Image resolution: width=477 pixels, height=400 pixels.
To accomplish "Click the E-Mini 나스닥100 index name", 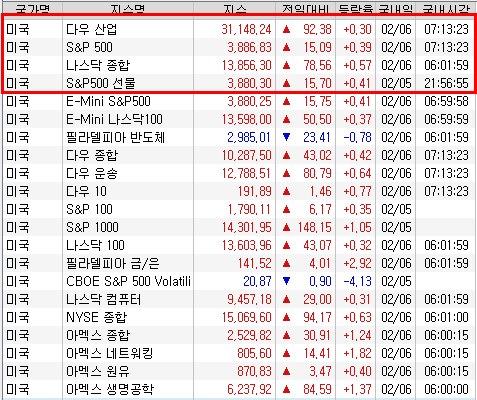I will (x=114, y=119).
